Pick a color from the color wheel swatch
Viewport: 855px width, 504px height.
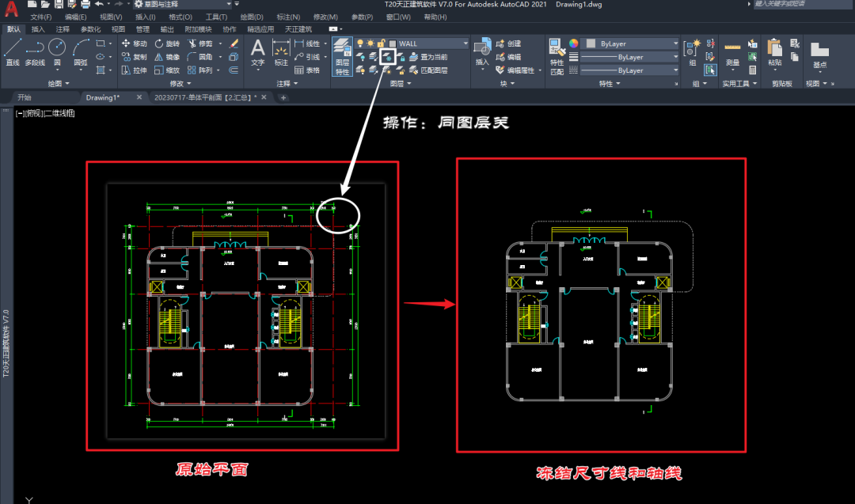(573, 44)
